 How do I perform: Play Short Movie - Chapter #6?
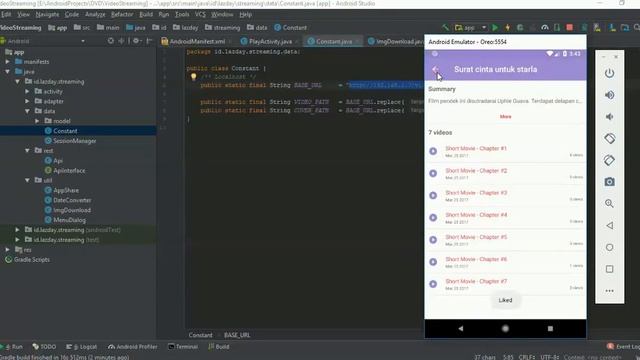(x=433, y=262)
